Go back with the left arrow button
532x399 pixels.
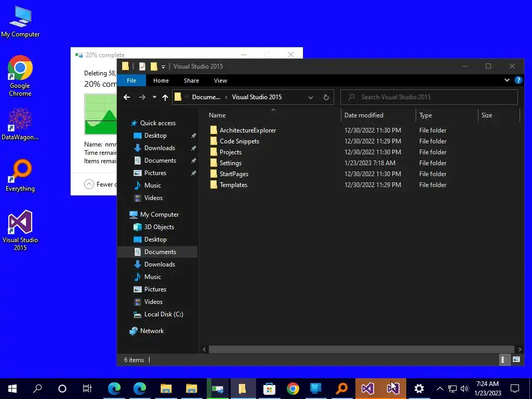127,97
